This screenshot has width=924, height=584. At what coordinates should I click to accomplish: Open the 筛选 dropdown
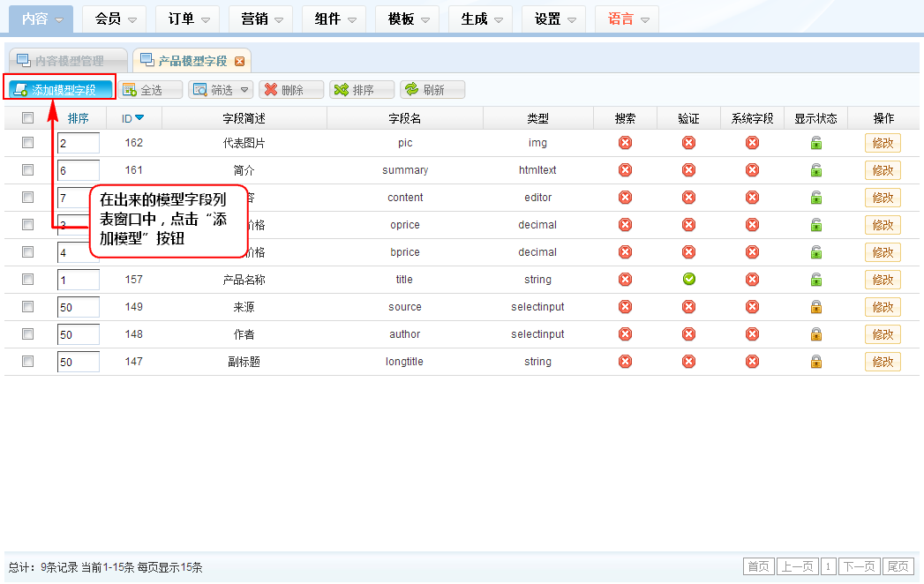click(x=220, y=90)
